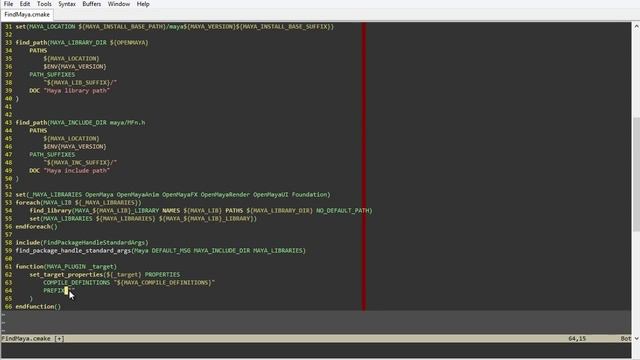Click "${MAYA_INC_SUFFIX}/" on line 48

(80, 162)
